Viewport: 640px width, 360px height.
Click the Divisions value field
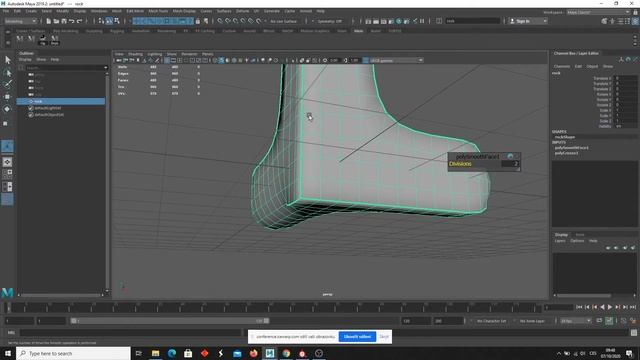point(510,164)
